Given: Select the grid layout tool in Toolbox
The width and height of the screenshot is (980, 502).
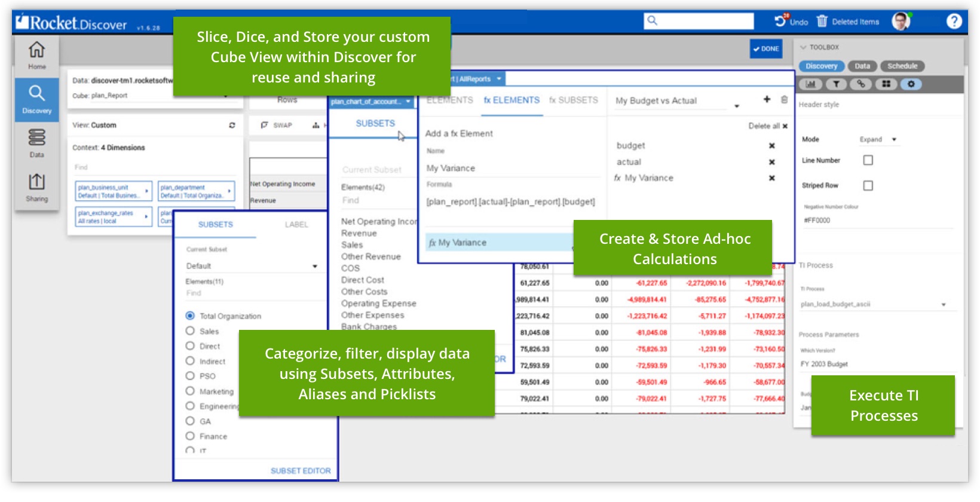Looking at the screenshot, I should pos(886,84).
